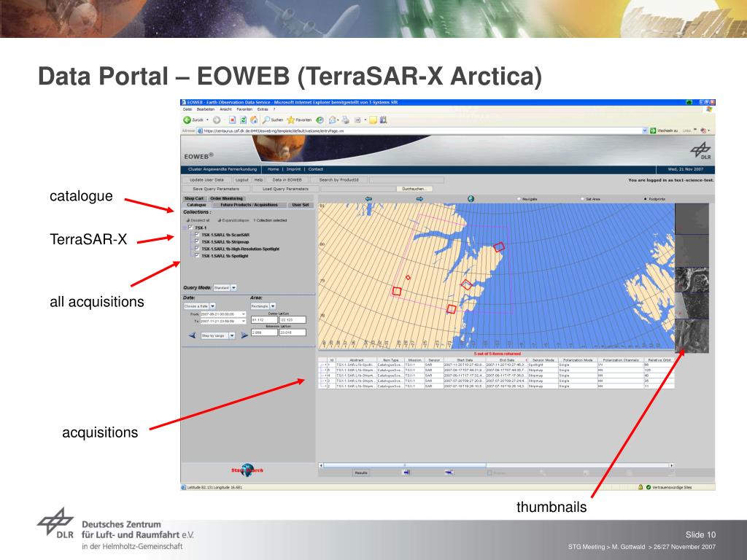Switch to Future Products / Acquisitions tab
The height and width of the screenshot is (560, 747).
coord(249,205)
